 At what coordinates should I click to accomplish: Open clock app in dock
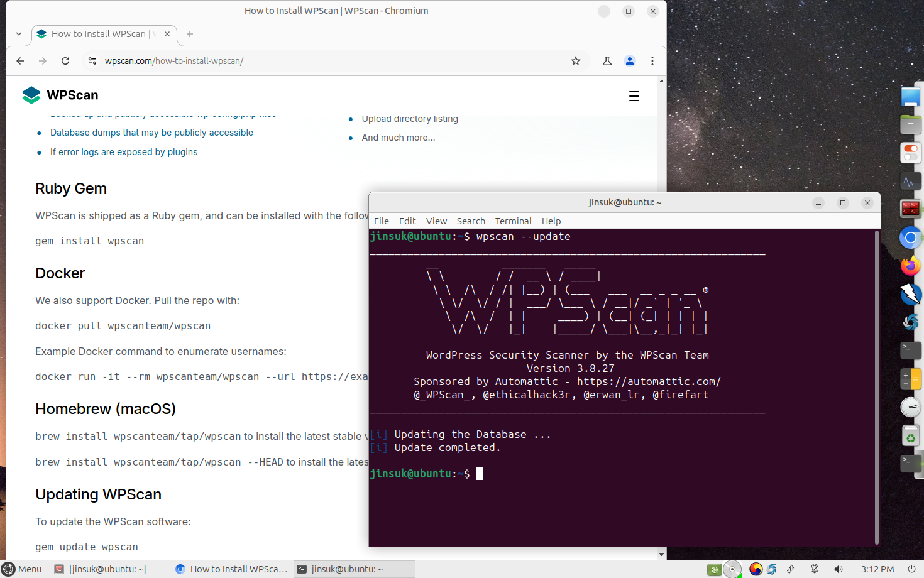coord(910,407)
